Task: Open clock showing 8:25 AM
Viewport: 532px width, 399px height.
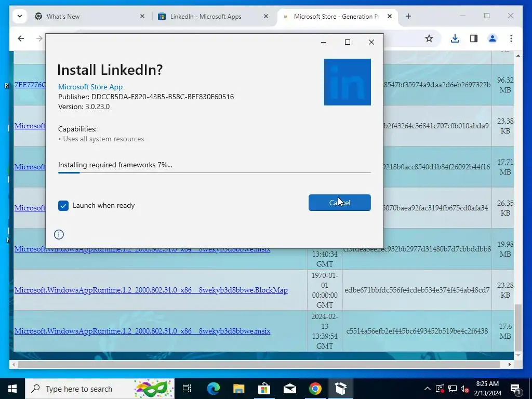Action: (487, 389)
